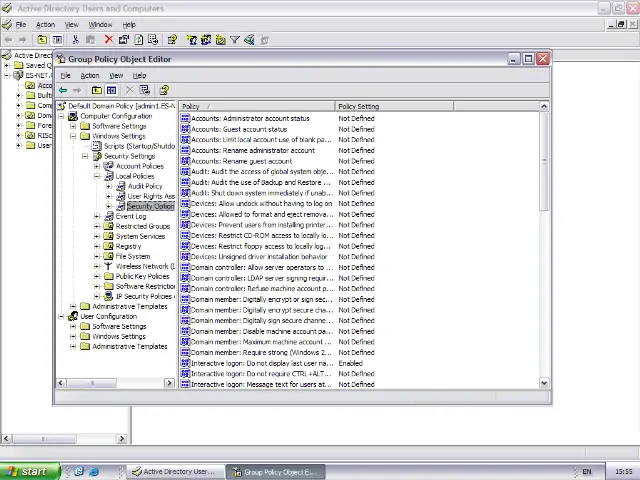Image resolution: width=640 pixels, height=480 pixels.
Task: Click the Properties icon in Active Directory toolbar
Action: (x=124, y=40)
